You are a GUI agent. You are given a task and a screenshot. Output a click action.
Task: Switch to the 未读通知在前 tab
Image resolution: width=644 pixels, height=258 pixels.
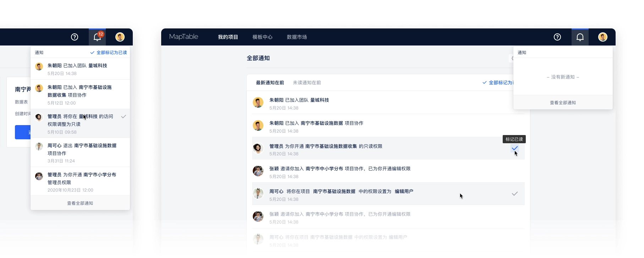[307, 83]
